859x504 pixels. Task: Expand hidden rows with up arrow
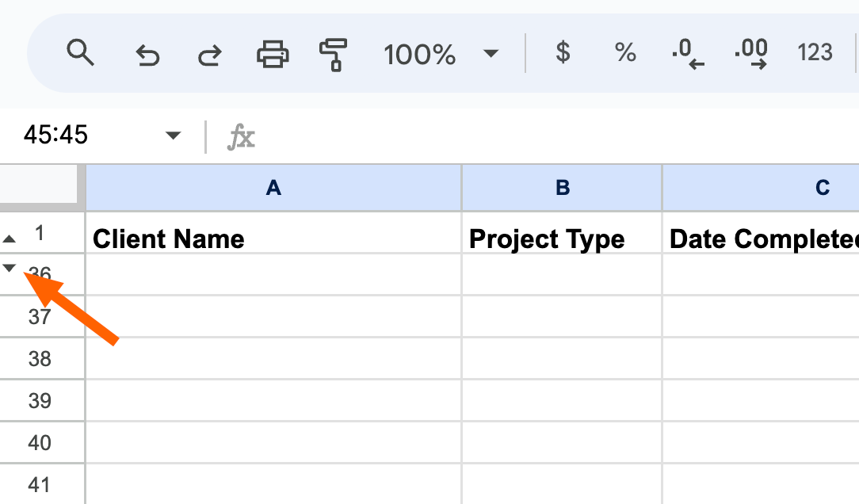click(x=10, y=239)
